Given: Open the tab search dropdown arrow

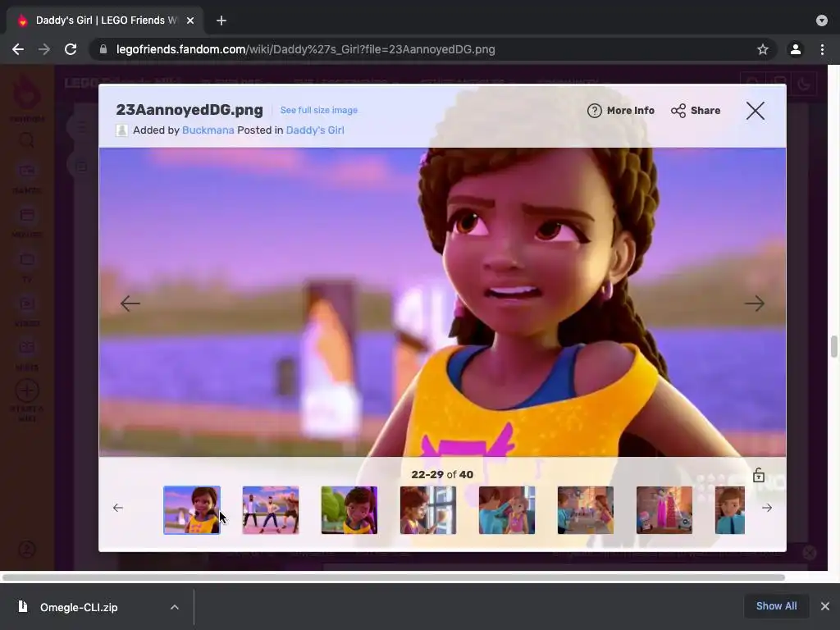Looking at the screenshot, I should click(x=821, y=21).
